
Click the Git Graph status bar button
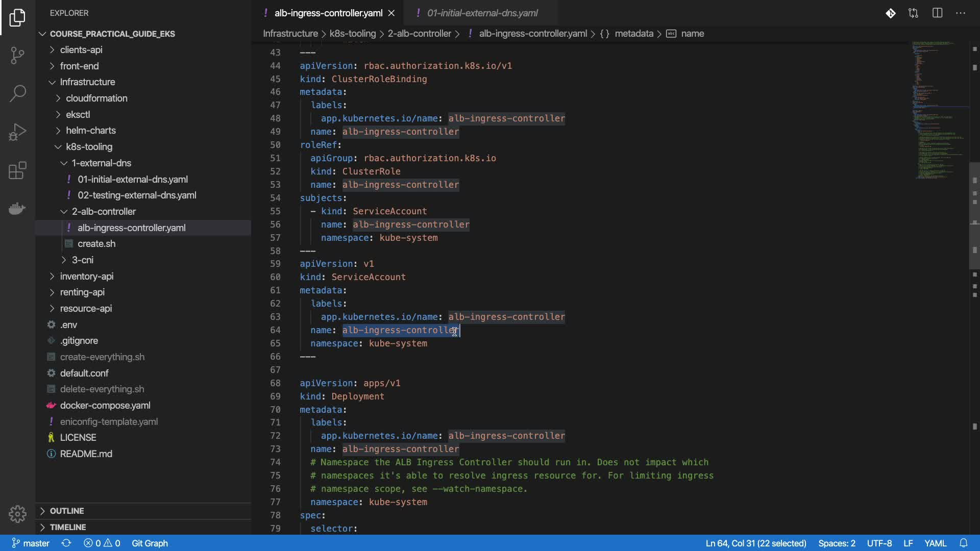tap(150, 543)
